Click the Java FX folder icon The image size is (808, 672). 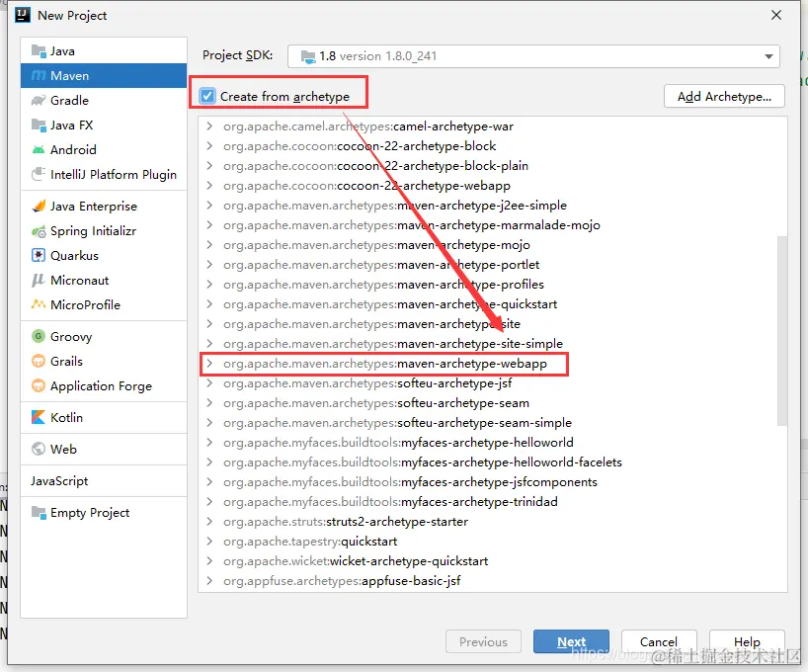[39, 126]
